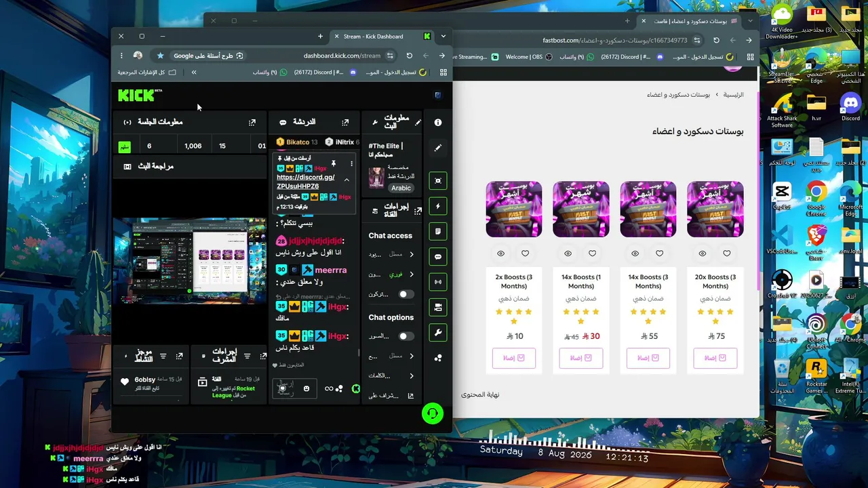Click the pencil edit icon in Kick sidebar
Viewport: 868px width, 488px height.
tap(438, 148)
